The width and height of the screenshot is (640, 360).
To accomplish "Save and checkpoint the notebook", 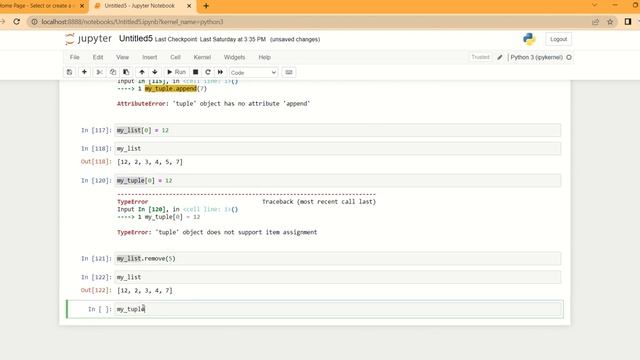I will click(x=69, y=72).
